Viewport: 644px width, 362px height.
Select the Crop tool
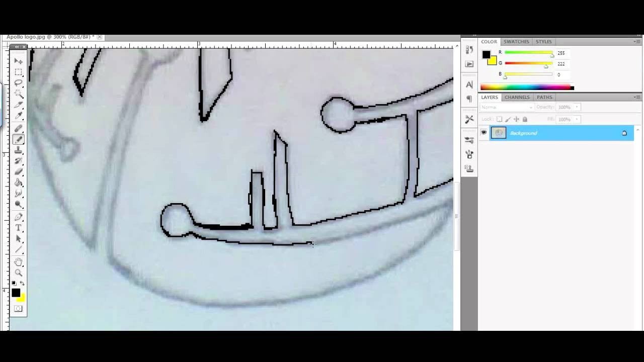pos(19,105)
